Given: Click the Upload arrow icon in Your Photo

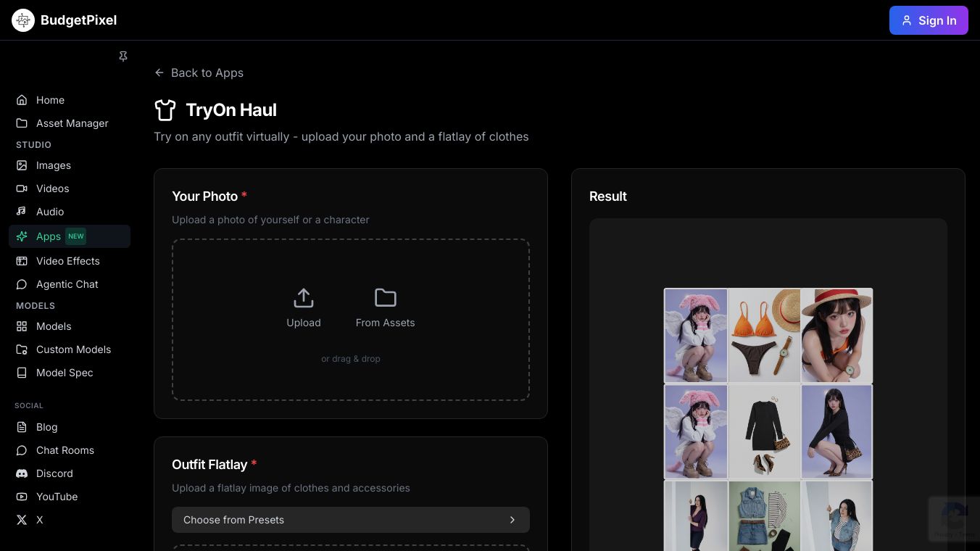Looking at the screenshot, I should click(303, 298).
